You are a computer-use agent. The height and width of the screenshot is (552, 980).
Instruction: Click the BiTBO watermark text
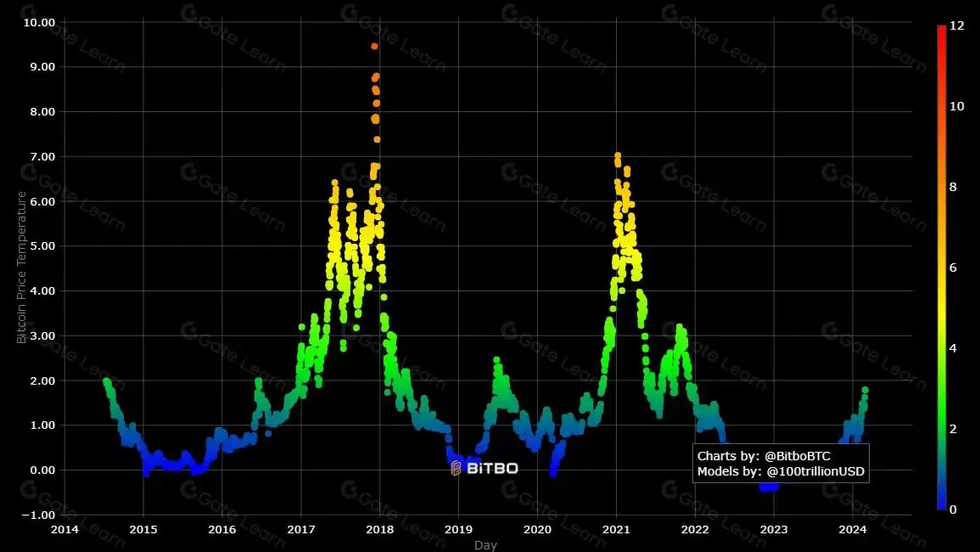pos(492,468)
